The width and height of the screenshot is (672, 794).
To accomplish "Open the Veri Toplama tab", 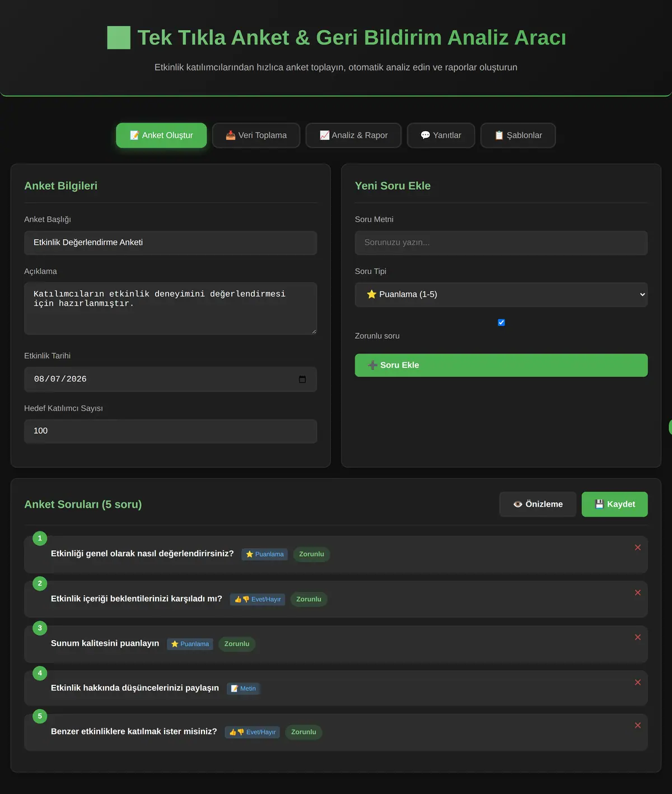I will click(x=256, y=136).
